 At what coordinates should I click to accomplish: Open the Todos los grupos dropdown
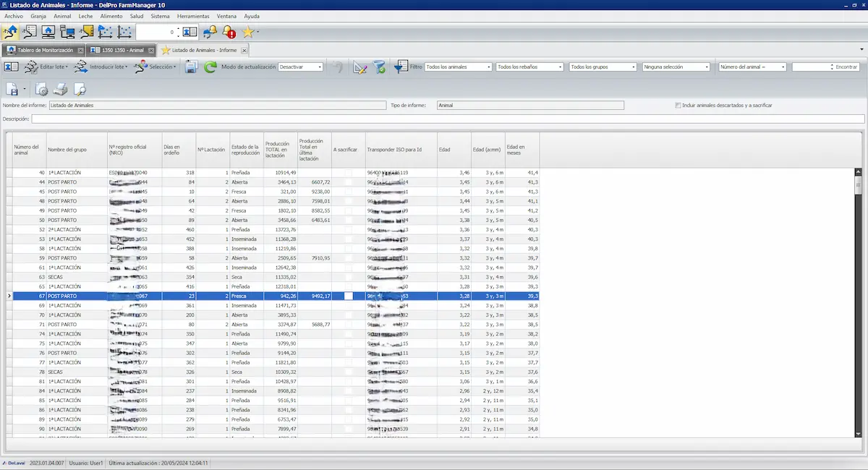[x=603, y=67]
